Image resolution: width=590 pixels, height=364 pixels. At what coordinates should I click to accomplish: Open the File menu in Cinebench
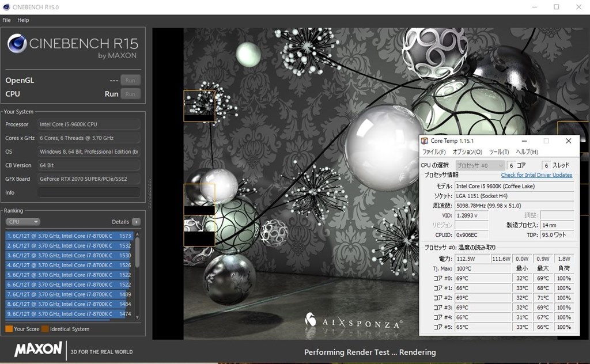click(x=6, y=20)
